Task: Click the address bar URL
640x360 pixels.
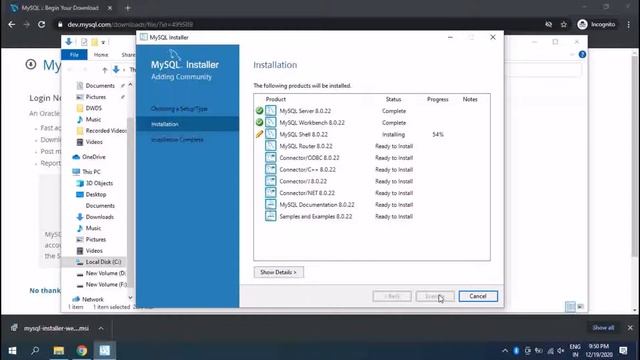Action: click(x=130, y=24)
